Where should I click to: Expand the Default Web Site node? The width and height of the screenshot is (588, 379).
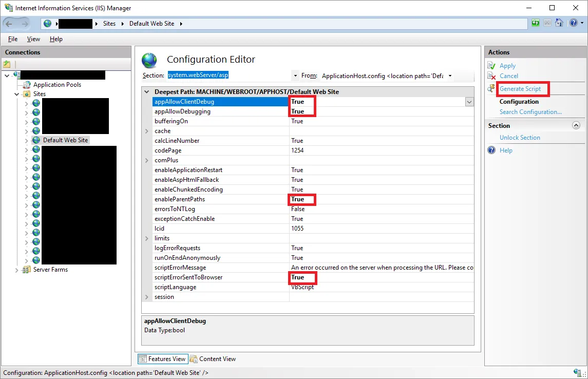click(26, 140)
